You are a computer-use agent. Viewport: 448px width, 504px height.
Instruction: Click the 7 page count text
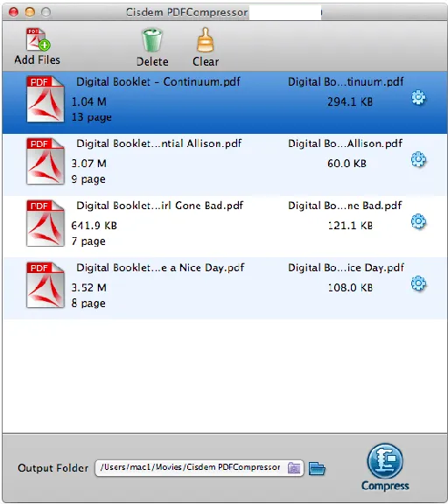click(88, 241)
